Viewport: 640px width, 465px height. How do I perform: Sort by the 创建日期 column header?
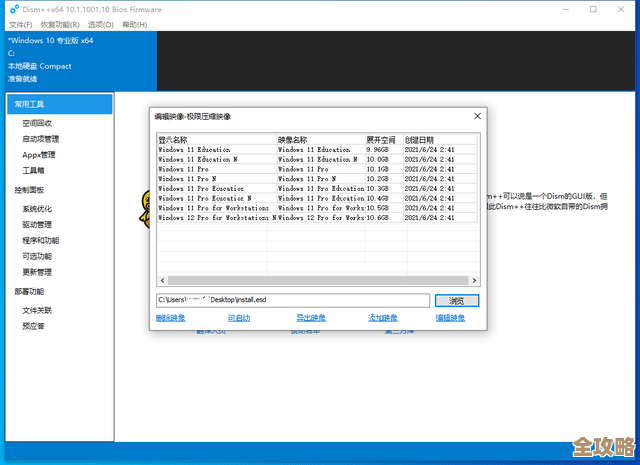(440, 140)
